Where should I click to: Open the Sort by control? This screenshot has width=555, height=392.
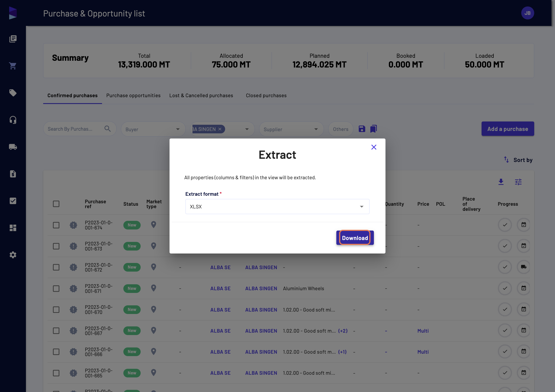518,160
